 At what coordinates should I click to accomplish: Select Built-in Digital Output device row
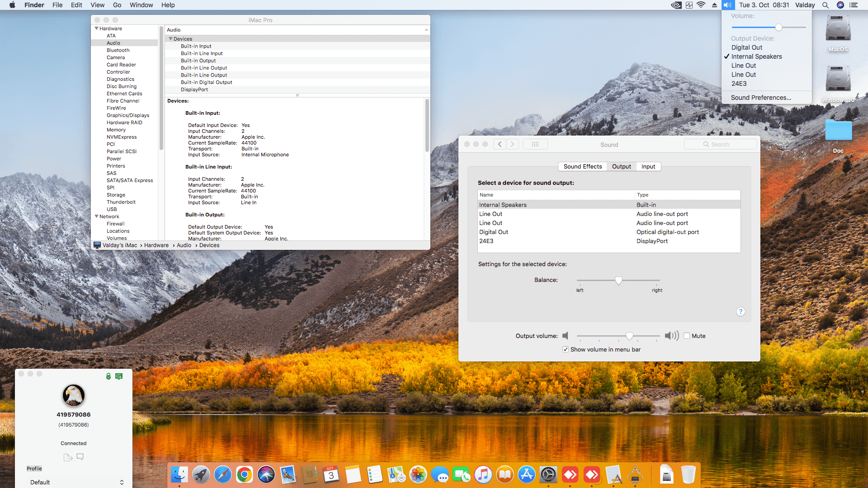(297, 82)
